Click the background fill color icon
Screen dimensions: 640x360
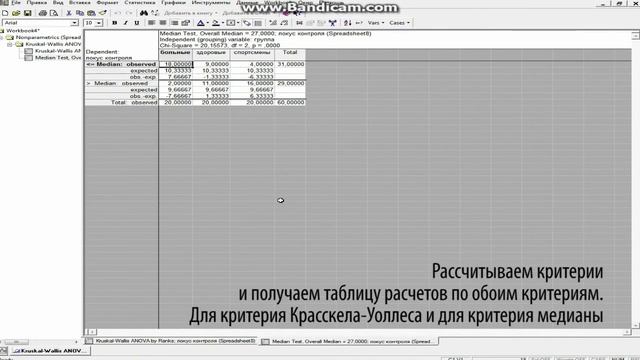pos(216,23)
